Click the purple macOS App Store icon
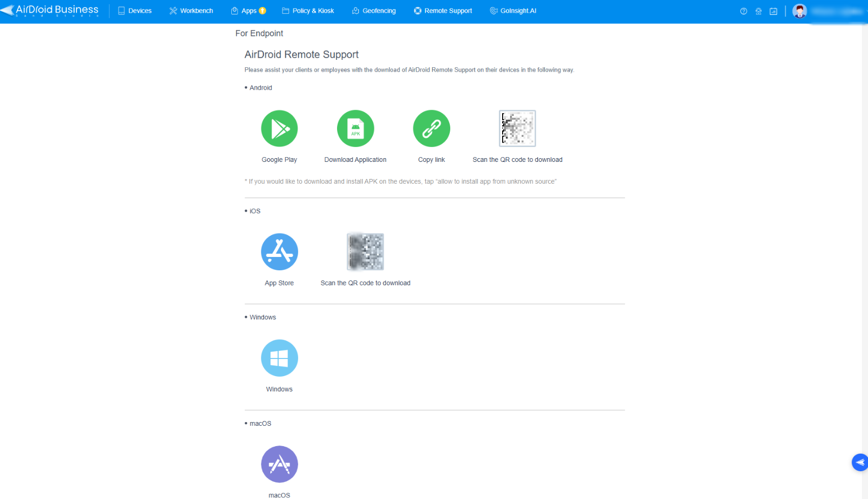This screenshot has width=868, height=499. (x=279, y=464)
